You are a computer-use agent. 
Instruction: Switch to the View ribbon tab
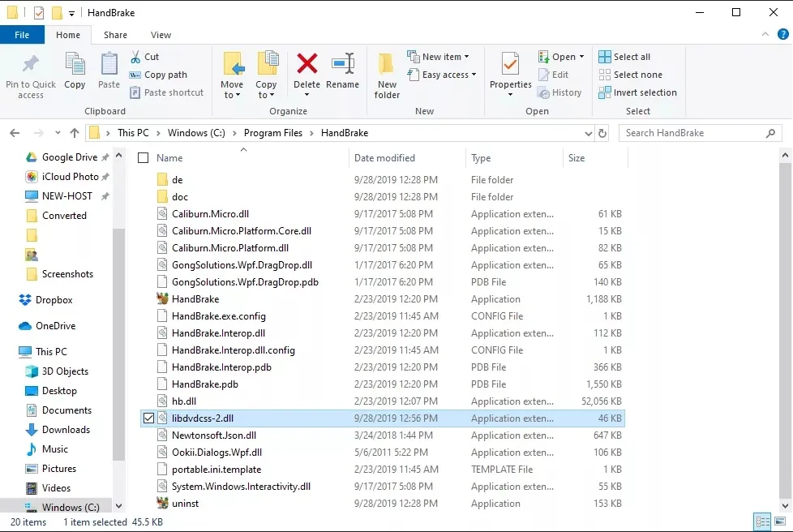[161, 35]
